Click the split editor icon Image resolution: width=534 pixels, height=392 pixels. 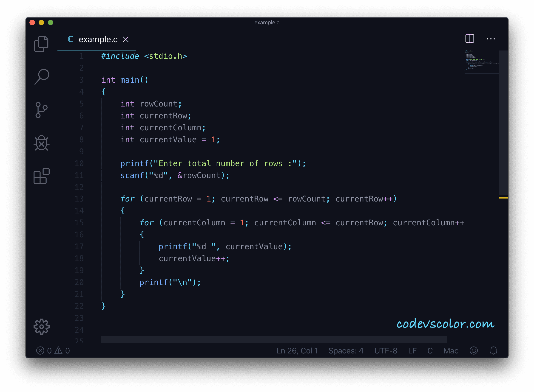(469, 39)
